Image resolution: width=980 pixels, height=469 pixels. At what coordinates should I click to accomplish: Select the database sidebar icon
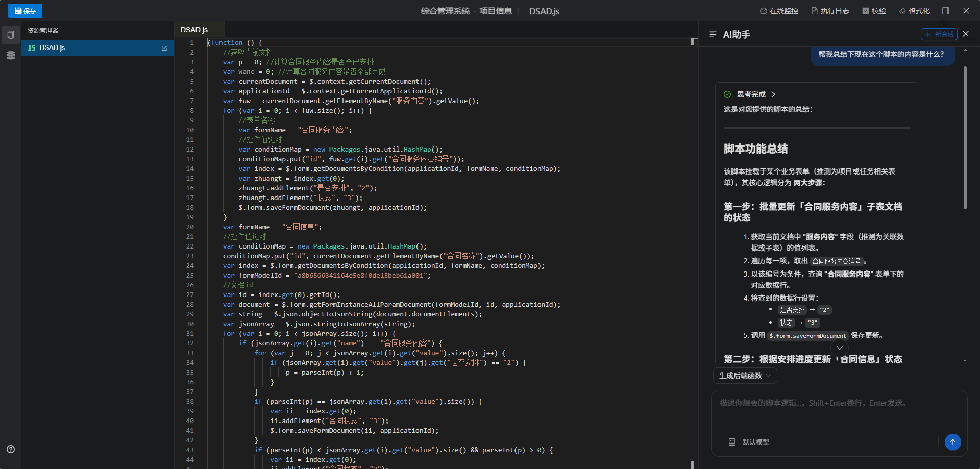click(11, 55)
